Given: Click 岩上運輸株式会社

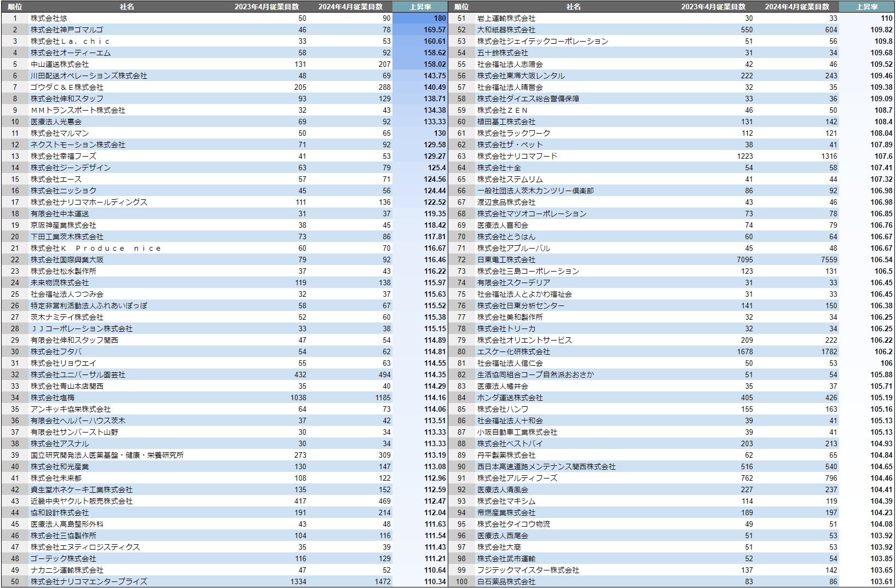Looking at the screenshot, I should pos(506,18).
